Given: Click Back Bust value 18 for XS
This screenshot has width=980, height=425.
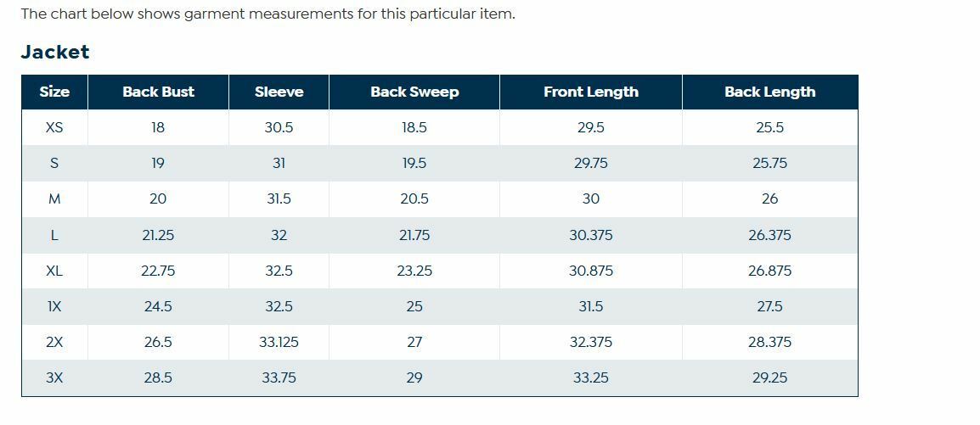Looking at the screenshot, I should (x=158, y=127).
